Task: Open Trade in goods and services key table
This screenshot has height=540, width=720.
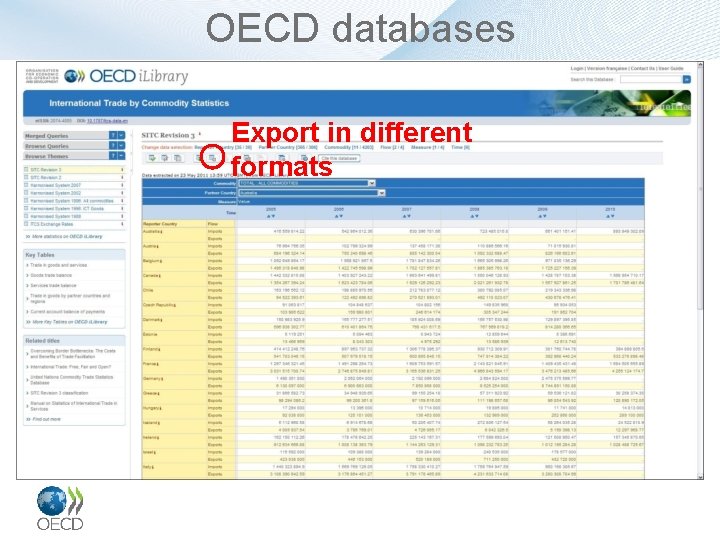Action: point(58,265)
